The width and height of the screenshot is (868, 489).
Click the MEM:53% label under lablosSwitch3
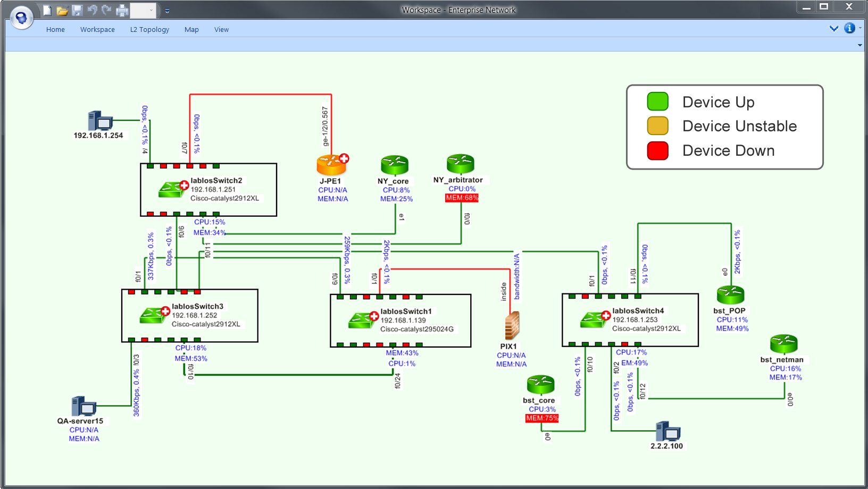coord(191,359)
